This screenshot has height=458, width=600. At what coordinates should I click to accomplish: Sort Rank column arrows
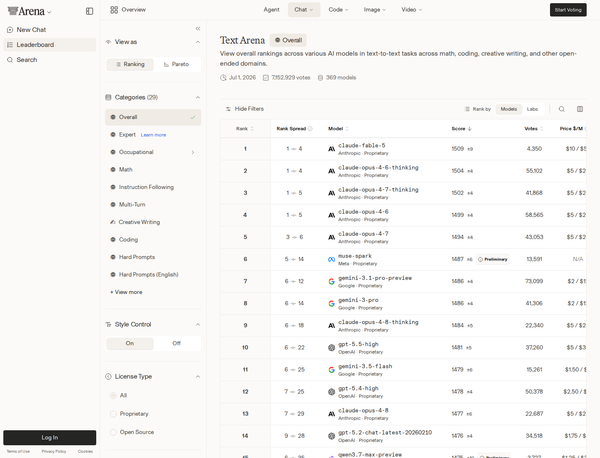pos(252,129)
